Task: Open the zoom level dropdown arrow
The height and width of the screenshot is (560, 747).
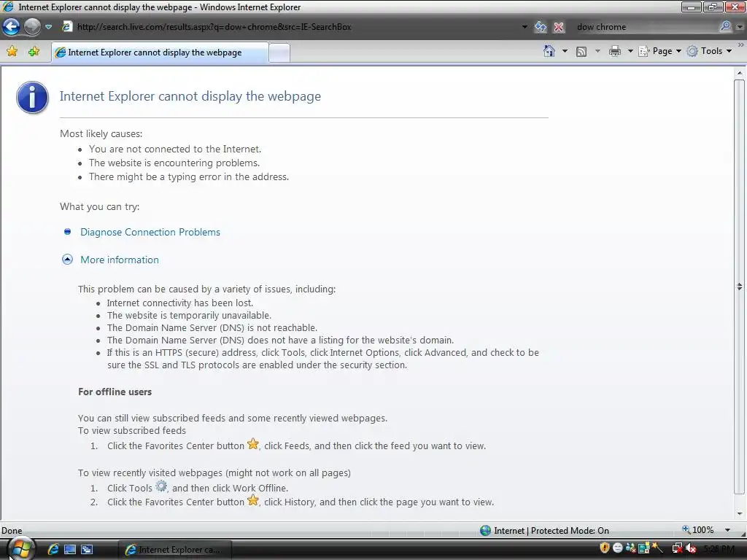Action: (x=727, y=530)
